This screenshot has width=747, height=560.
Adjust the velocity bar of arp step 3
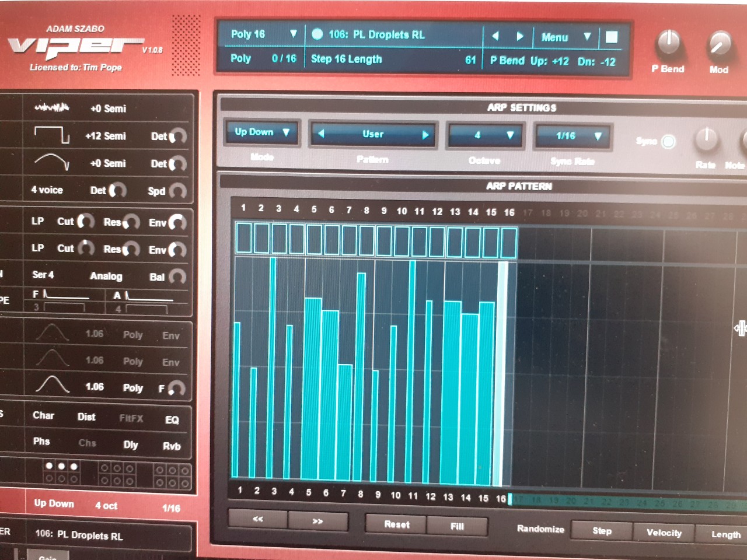tap(273, 367)
